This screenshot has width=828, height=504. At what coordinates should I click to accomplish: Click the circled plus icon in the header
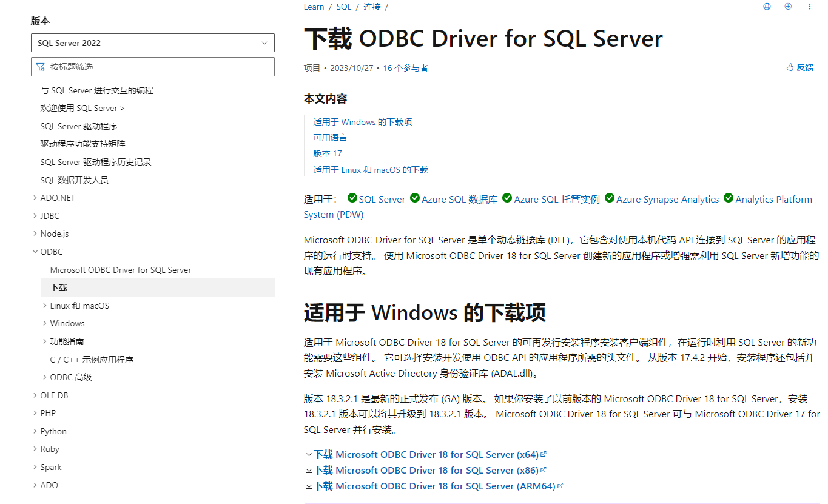click(788, 6)
